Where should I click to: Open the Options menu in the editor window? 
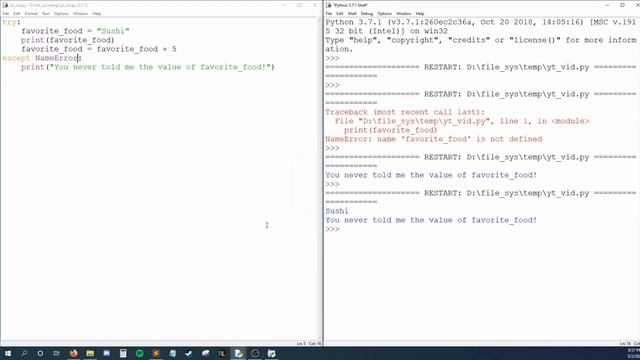61,13
